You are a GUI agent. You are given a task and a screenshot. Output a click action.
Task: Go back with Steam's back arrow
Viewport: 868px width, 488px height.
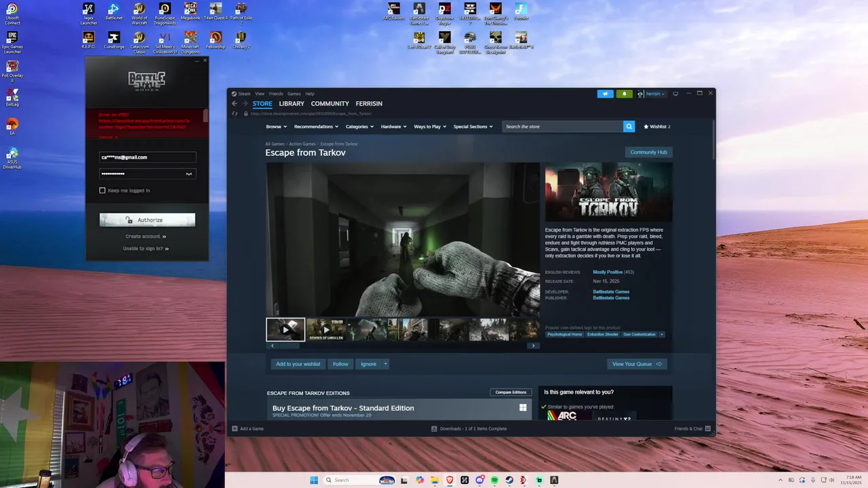235,104
